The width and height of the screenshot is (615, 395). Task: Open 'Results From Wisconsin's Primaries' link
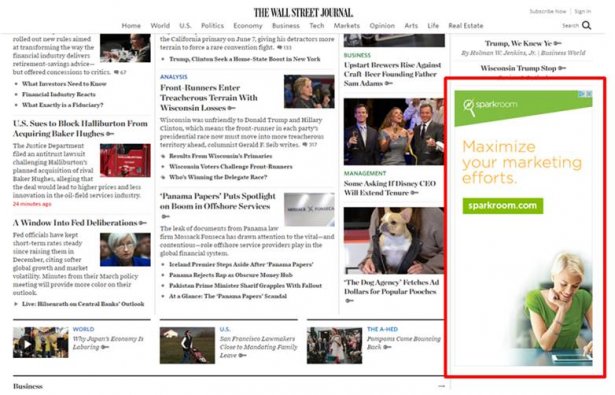(x=220, y=156)
